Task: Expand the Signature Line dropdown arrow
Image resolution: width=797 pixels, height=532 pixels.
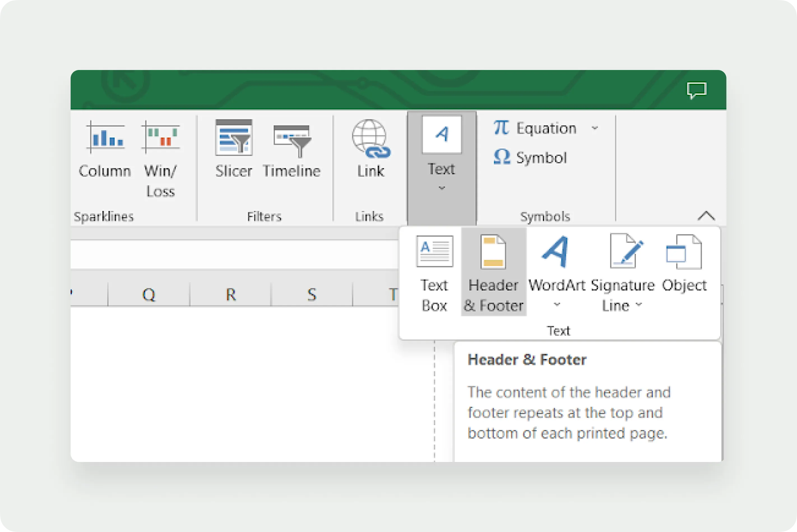Action: (639, 305)
